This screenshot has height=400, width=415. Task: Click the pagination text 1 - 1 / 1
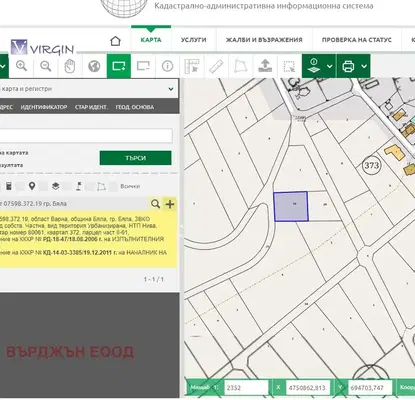(154, 279)
